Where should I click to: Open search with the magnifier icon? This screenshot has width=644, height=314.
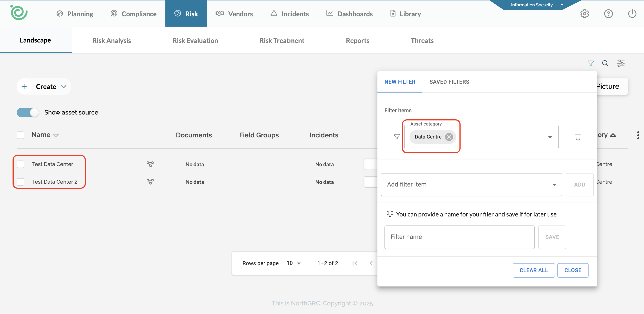tap(605, 63)
